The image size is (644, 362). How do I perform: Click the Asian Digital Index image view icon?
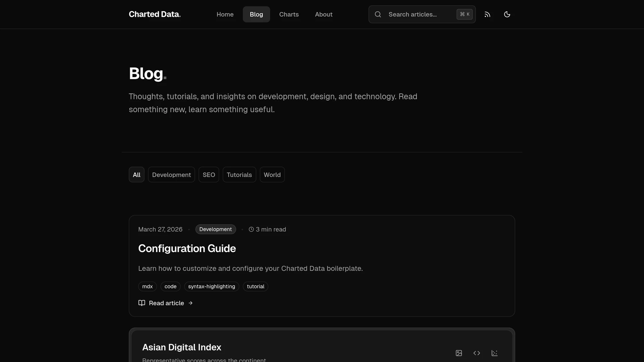[x=459, y=353]
